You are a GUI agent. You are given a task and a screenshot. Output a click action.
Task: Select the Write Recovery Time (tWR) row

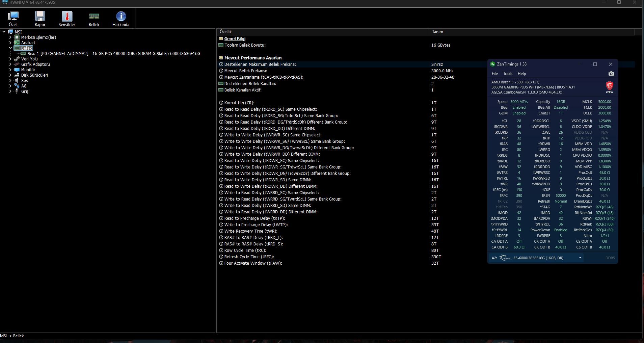pyautogui.click(x=426, y=231)
